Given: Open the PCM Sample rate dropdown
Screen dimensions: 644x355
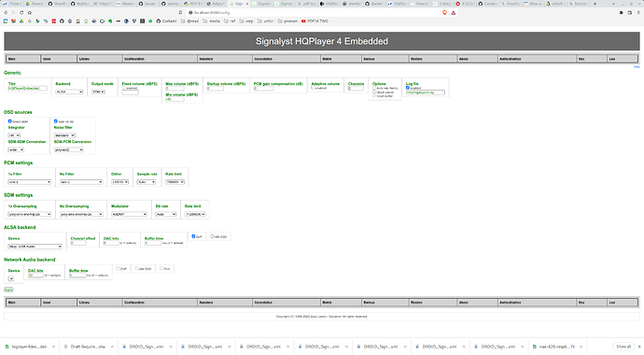Looking at the screenshot, I should click(x=147, y=182).
